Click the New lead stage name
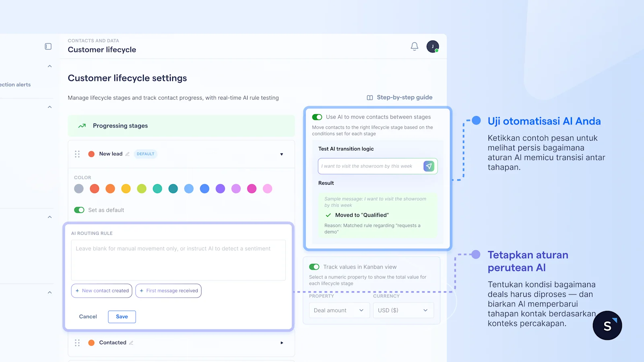 click(x=111, y=154)
